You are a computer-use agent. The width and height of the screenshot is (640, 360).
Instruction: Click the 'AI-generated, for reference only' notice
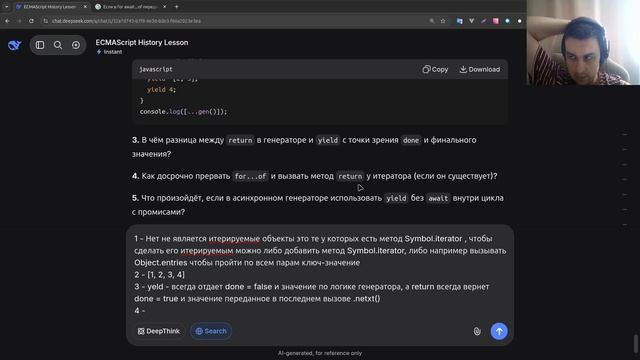(320, 353)
